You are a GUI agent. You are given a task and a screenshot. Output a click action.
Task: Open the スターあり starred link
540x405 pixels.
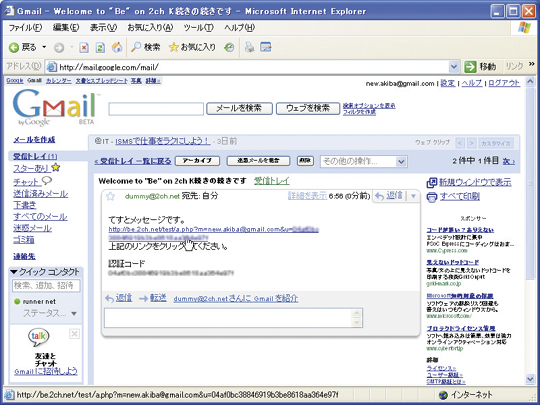click(x=32, y=168)
